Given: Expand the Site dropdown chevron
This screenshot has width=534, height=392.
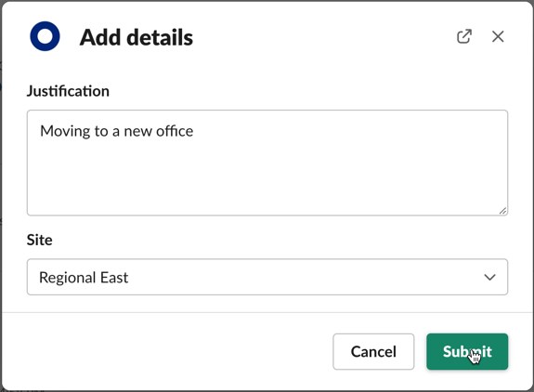Looking at the screenshot, I should tap(489, 277).
